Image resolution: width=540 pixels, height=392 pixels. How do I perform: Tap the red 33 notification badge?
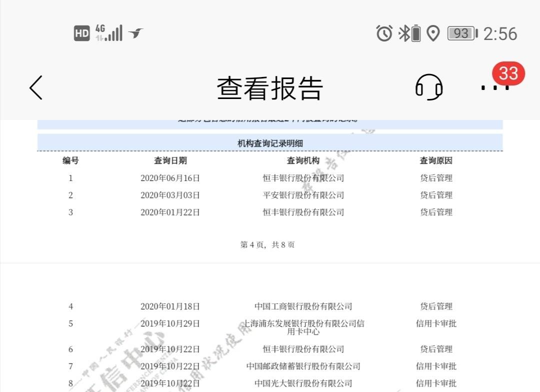[x=508, y=73]
